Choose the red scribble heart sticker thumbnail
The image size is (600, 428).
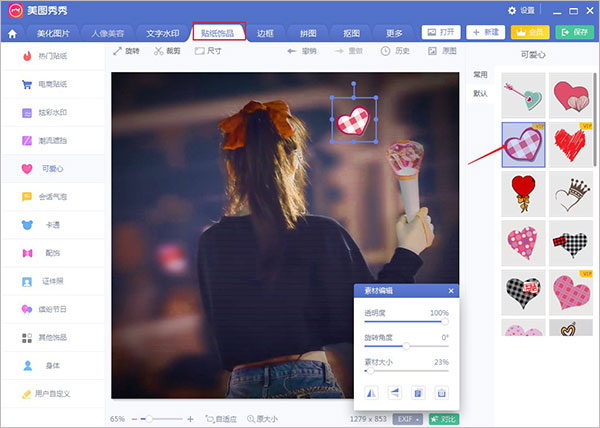[x=571, y=145]
